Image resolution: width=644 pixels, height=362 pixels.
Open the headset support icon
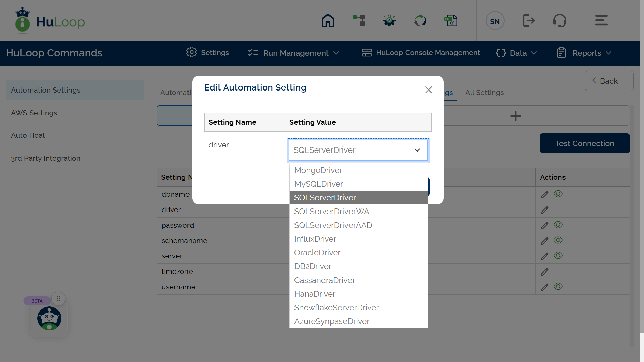point(559,21)
